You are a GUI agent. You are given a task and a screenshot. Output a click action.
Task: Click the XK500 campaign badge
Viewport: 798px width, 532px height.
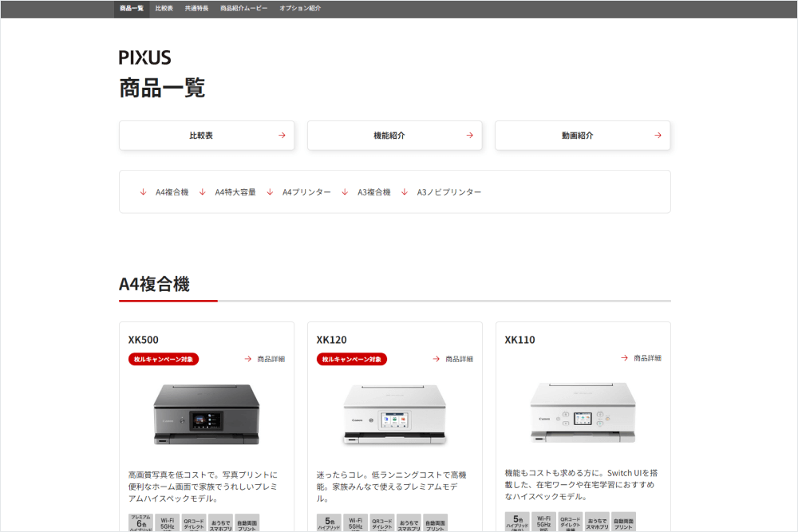(164, 359)
